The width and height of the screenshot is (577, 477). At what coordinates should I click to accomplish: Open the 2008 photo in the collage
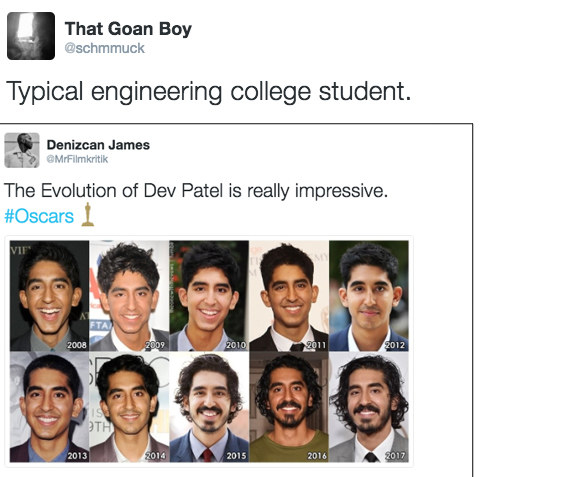coord(49,296)
